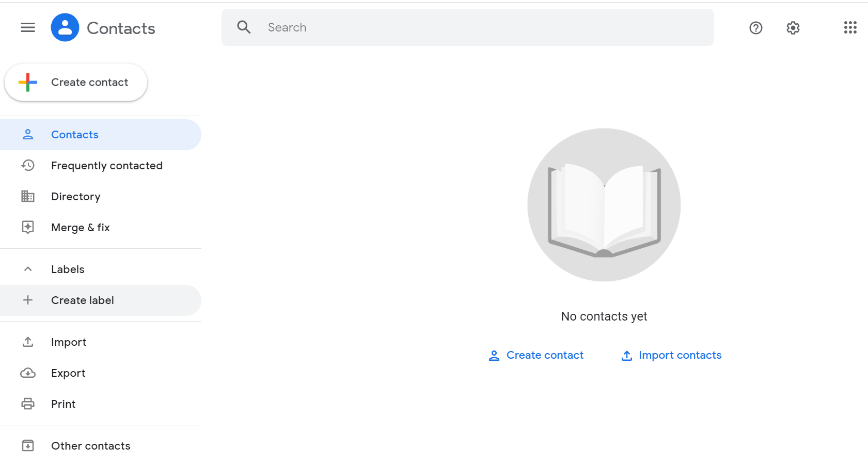Open Other contacts
This screenshot has width=868, height=463.
click(90, 446)
